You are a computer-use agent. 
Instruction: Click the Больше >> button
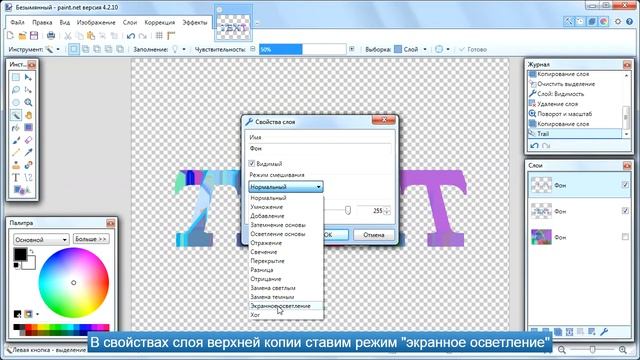tap(91, 239)
